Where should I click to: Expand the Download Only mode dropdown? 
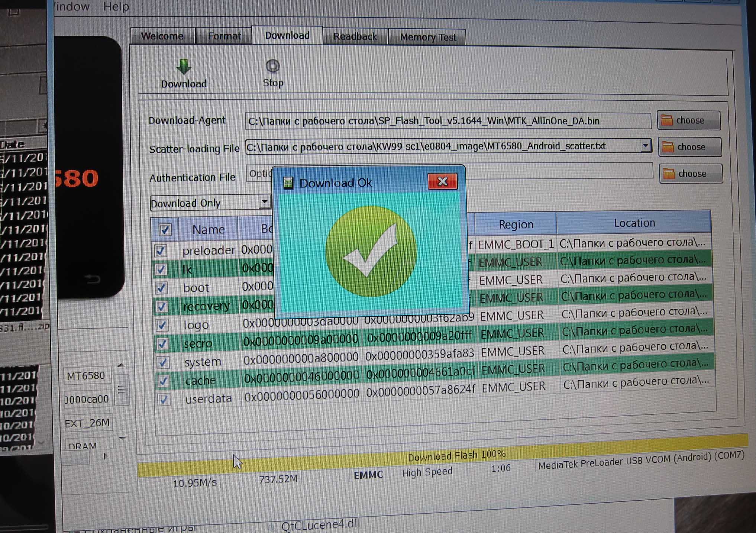264,202
